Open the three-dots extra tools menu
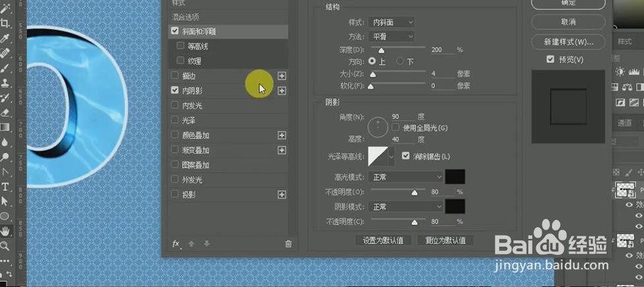Viewport: 644px width, 287px height. point(5,261)
